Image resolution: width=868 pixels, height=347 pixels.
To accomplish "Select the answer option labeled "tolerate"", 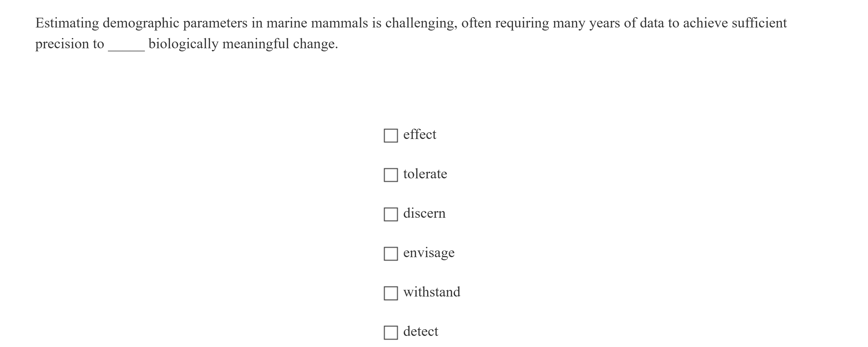I will [425, 174].
